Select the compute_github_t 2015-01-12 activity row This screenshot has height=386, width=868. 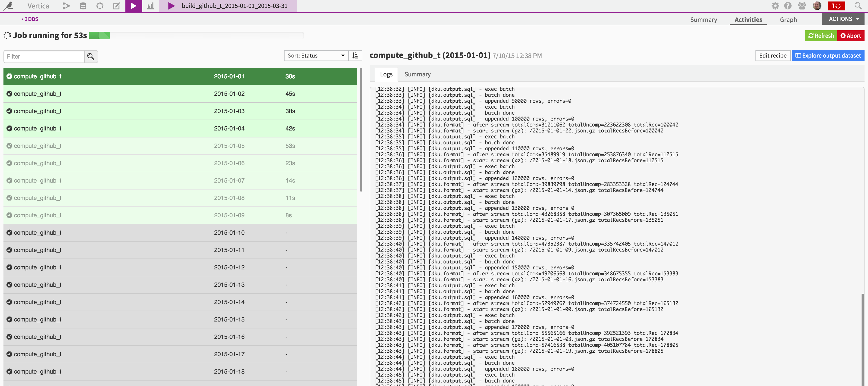coord(180,267)
